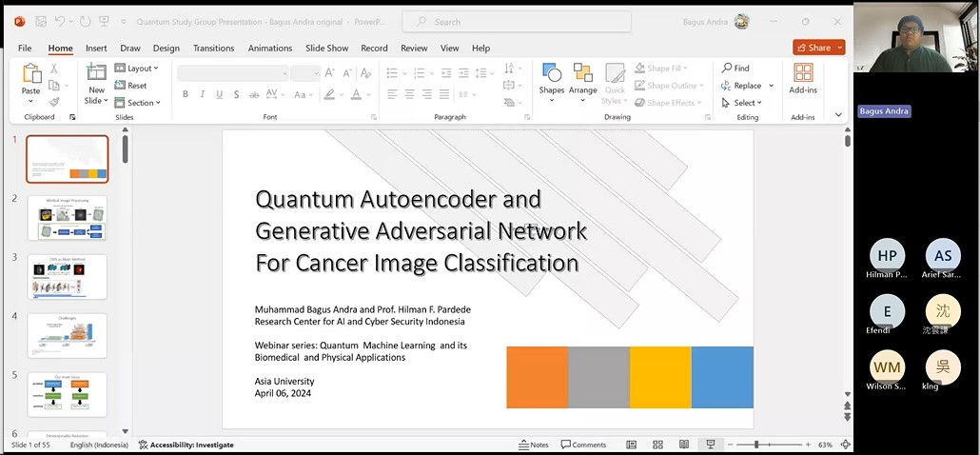Switch to Normal view icon
This screenshot has width=980, height=455.
coord(631,445)
